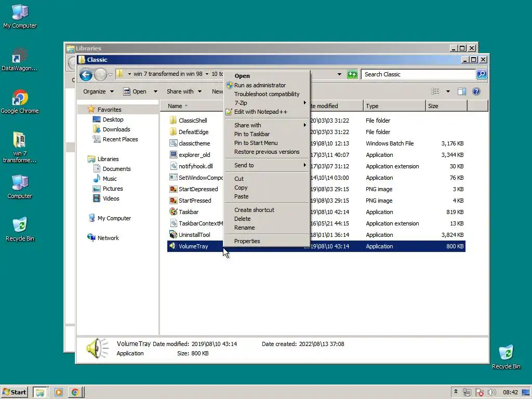Image resolution: width=532 pixels, height=399 pixels.
Task: Choose Run as administrator
Action: tap(267, 85)
